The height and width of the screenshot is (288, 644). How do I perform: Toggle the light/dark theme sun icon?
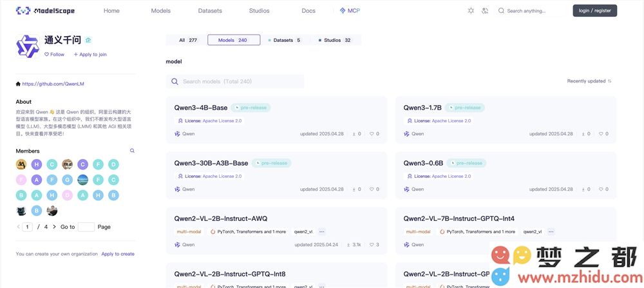[x=471, y=11]
